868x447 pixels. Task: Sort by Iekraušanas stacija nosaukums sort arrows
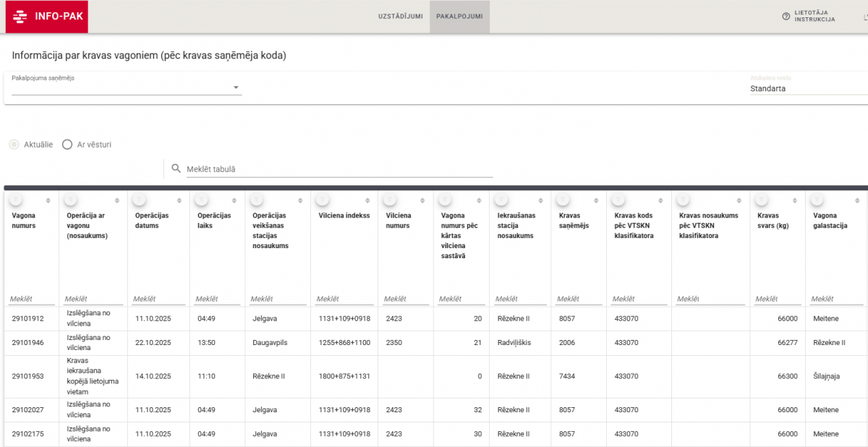[541, 200]
